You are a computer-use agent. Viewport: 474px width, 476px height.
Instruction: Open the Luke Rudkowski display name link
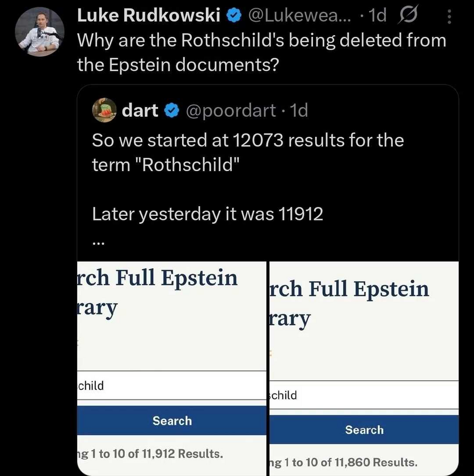149,17
